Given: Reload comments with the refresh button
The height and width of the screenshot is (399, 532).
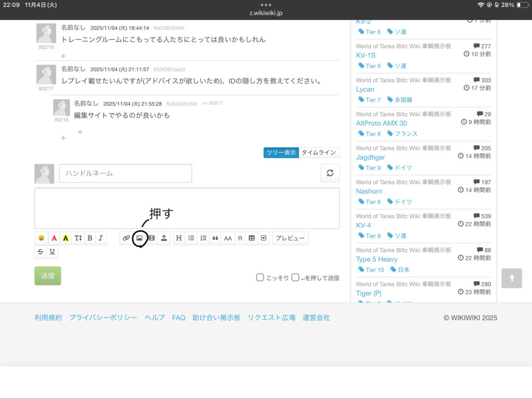Looking at the screenshot, I should pyautogui.click(x=330, y=174).
